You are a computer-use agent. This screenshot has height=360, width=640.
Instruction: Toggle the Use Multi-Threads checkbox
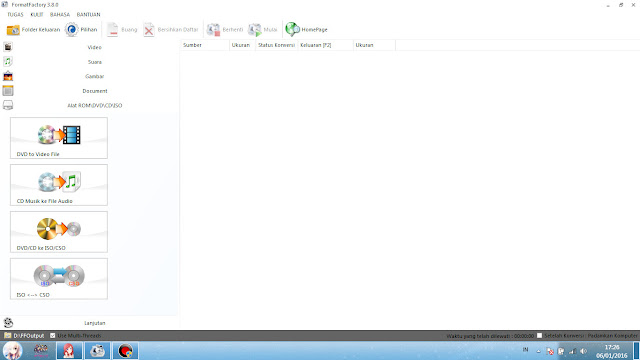[x=53, y=336]
